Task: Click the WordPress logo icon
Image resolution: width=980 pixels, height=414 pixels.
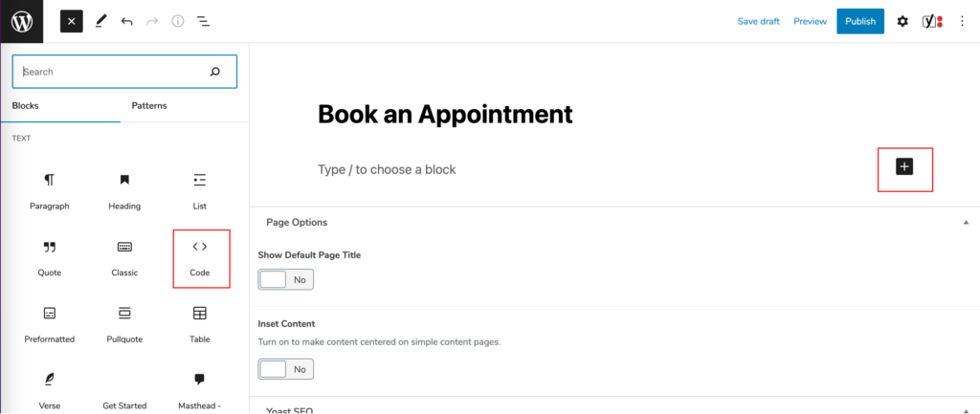Action: point(21,21)
